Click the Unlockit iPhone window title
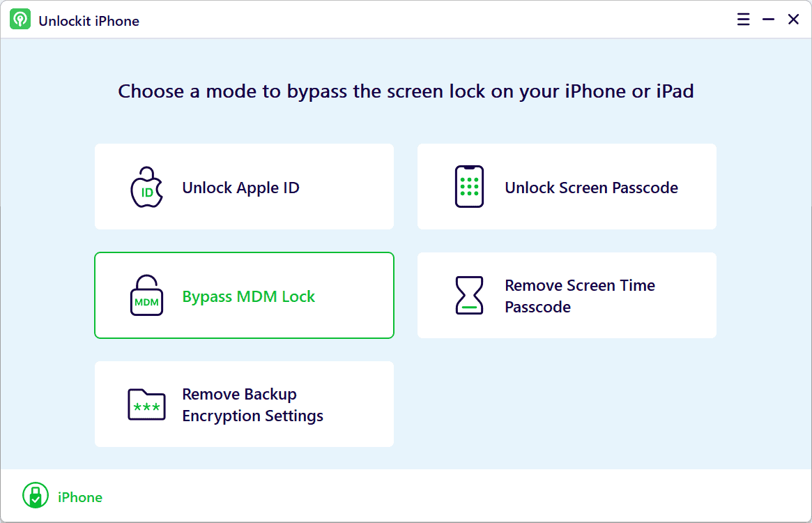This screenshot has height=523, width=812. [89, 21]
